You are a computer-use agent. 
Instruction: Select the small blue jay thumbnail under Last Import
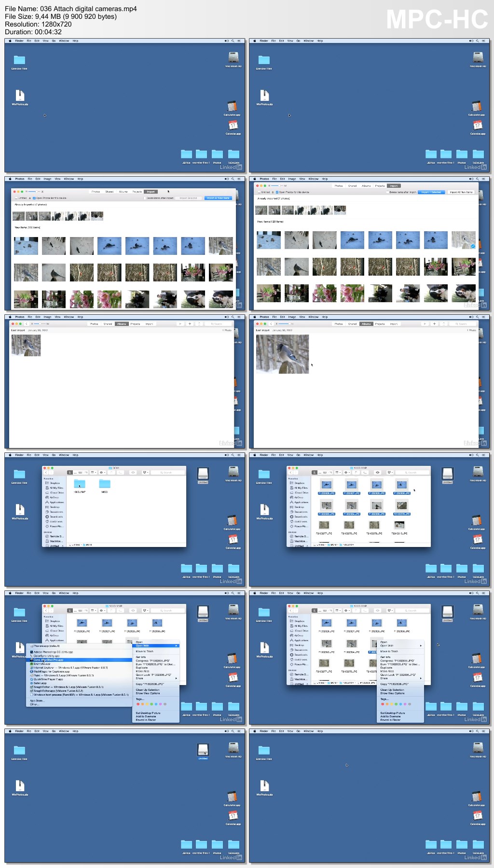tap(26, 345)
